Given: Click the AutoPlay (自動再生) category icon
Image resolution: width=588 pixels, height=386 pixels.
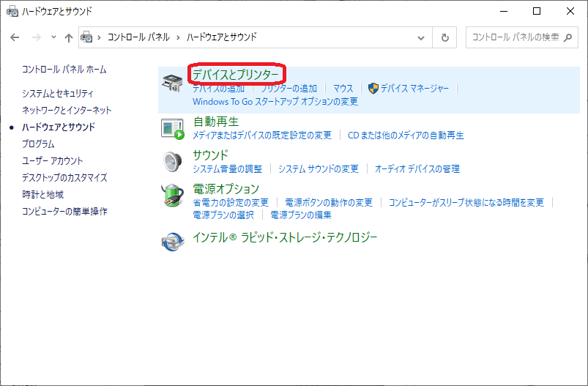Looking at the screenshot, I should [173, 128].
